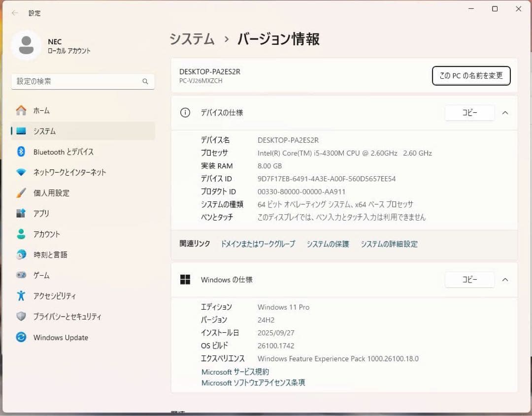Click the privacy shield icon

coord(21,317)
